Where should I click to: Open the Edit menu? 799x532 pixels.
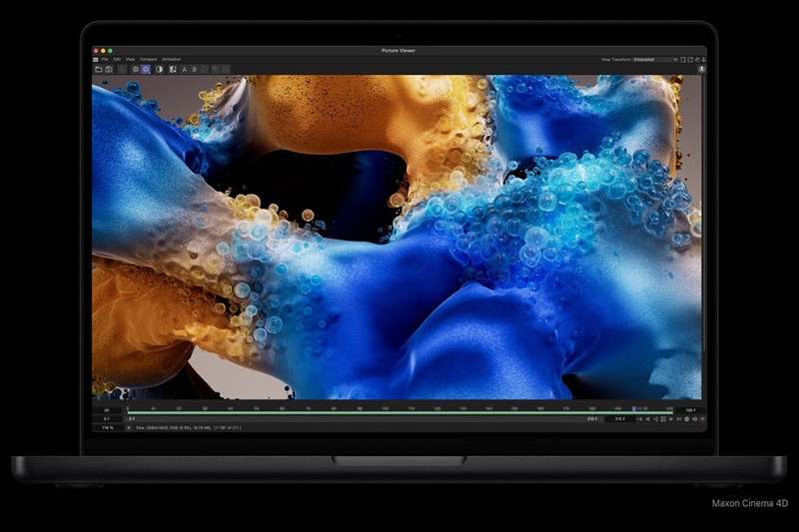pos(117,60)
